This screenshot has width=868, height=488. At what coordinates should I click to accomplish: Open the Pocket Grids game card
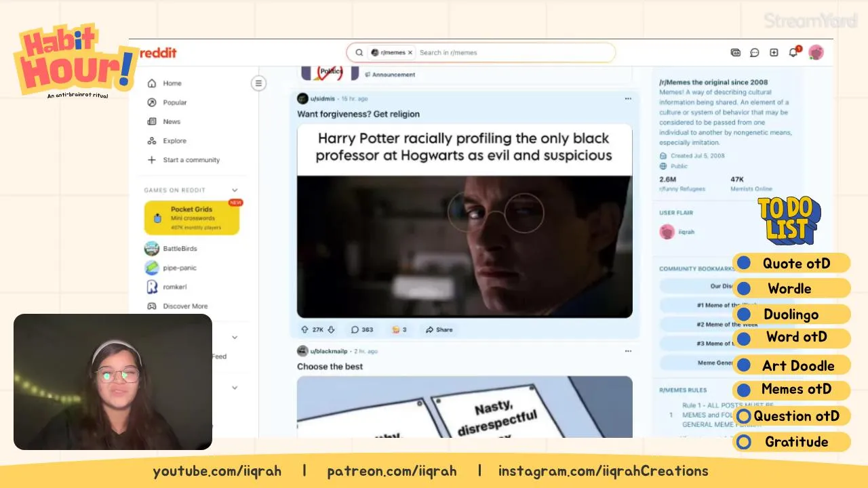(x=192, y=218)
